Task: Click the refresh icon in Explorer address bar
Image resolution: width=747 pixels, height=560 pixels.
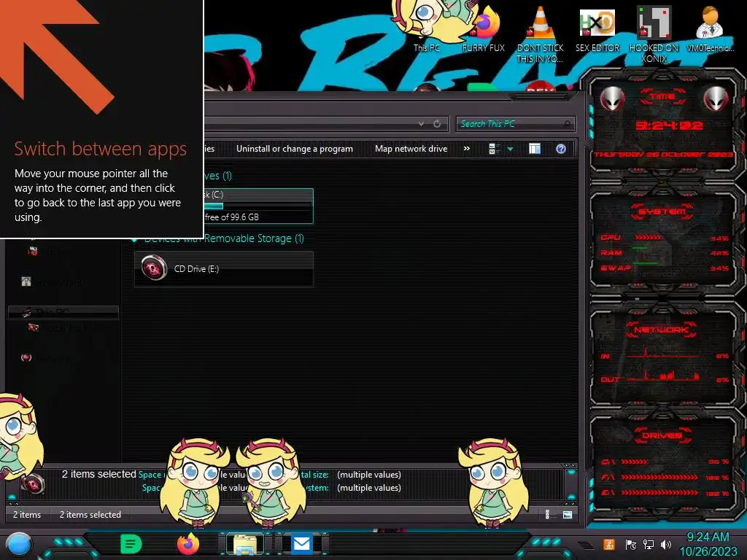Action: point(437,124)
